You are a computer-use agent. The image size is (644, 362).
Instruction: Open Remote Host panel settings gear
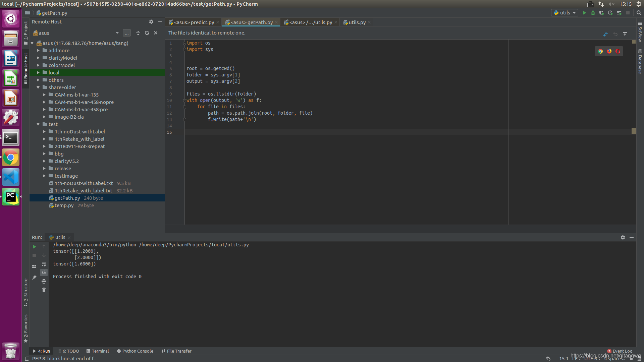151,22
